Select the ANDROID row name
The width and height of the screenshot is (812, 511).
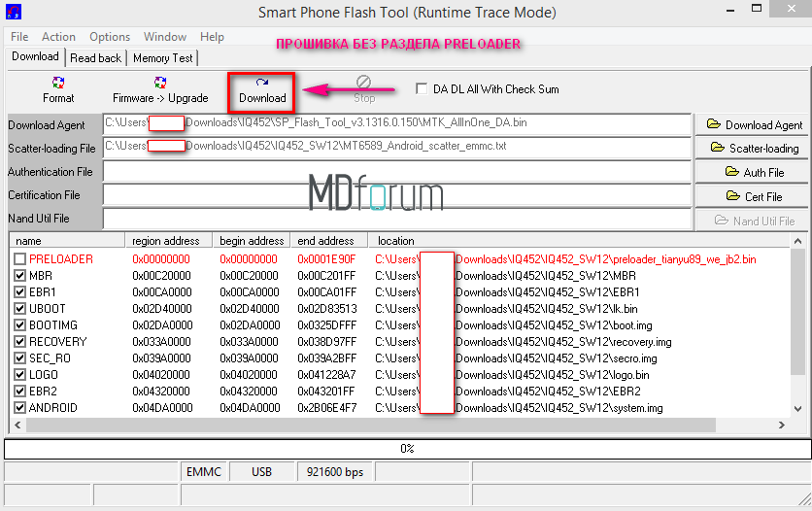(52, 407)
